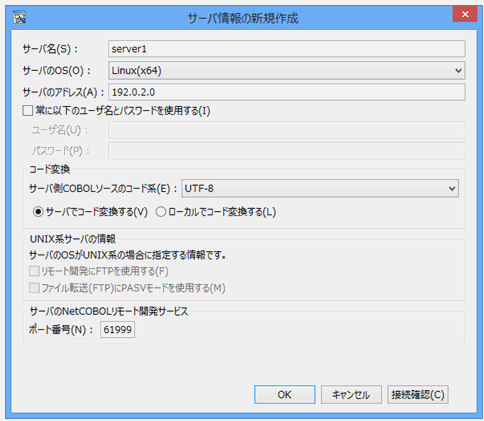
Task: Click the サーバのOSがUNIX系の場合に指定する情報です text
Action: coord(128,255)
